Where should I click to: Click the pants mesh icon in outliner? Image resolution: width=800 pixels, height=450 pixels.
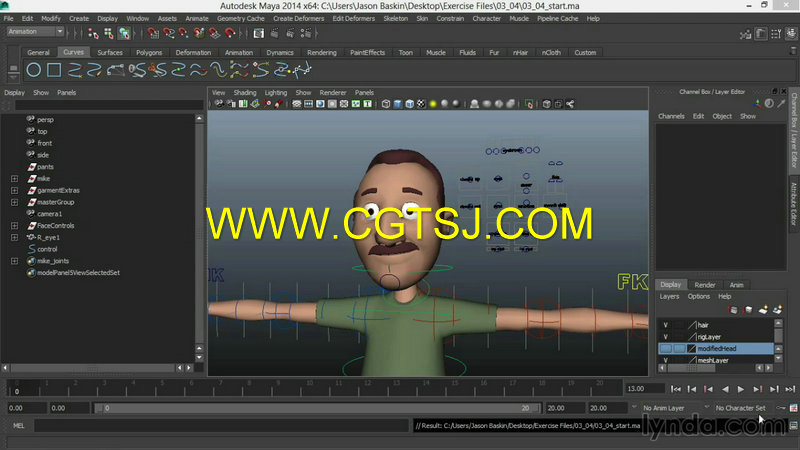coord(32,167)
